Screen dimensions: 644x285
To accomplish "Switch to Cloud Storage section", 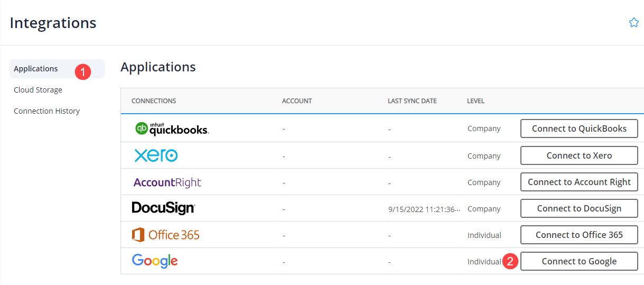I will point(38,90).
